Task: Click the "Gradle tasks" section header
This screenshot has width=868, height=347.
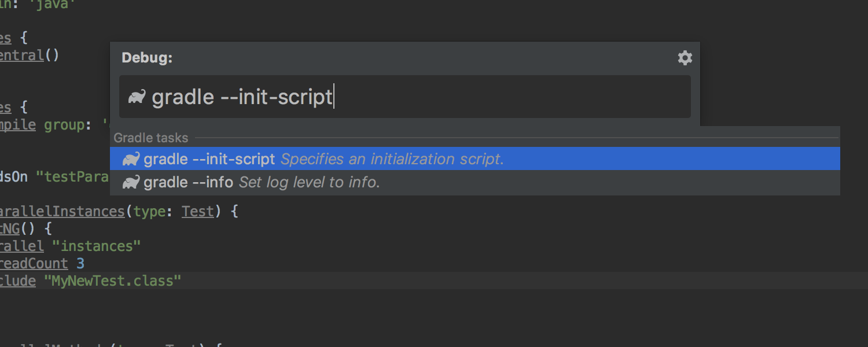Action: pyautogui.click(x=151, y=138)
